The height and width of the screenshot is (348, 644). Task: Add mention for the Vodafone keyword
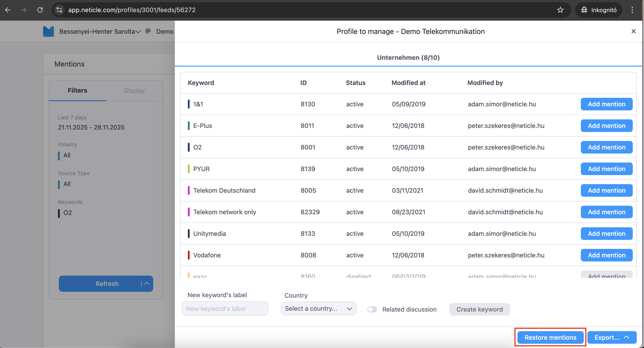pos(606,255)
